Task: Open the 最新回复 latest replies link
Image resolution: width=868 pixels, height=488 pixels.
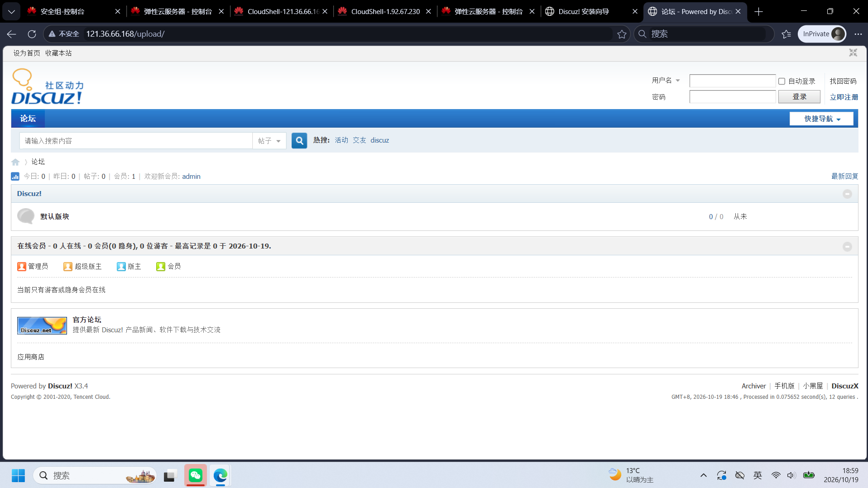Action: 844,177
